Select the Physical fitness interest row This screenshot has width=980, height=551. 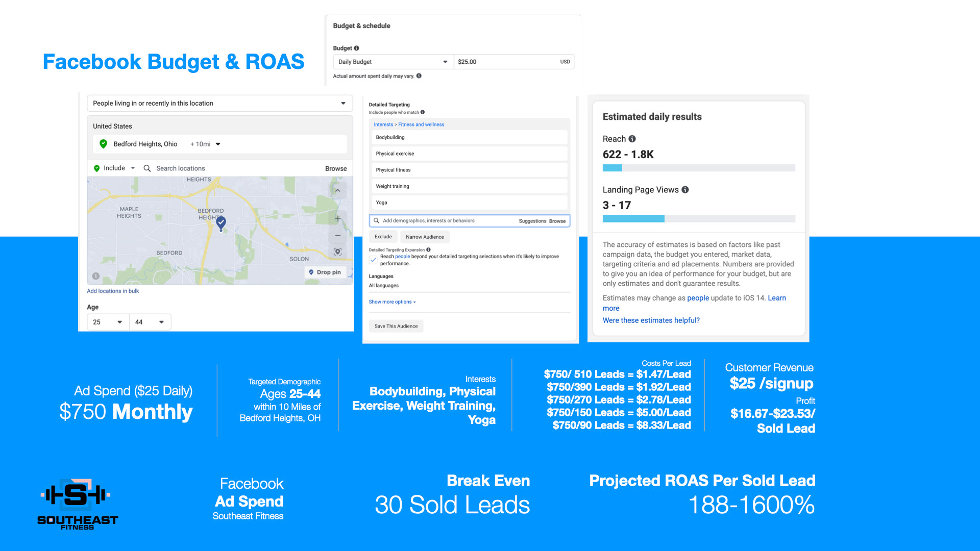(x=469, y=170)
